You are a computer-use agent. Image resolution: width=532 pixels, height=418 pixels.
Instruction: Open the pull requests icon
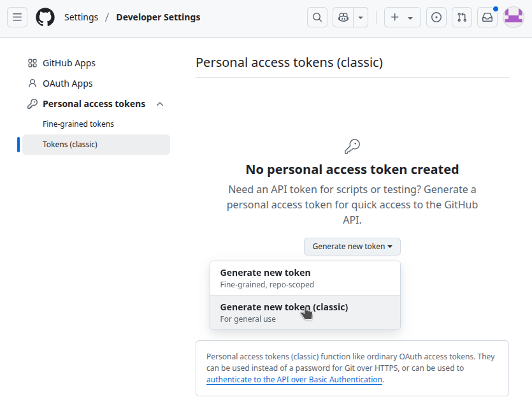(x=462, y=17)
